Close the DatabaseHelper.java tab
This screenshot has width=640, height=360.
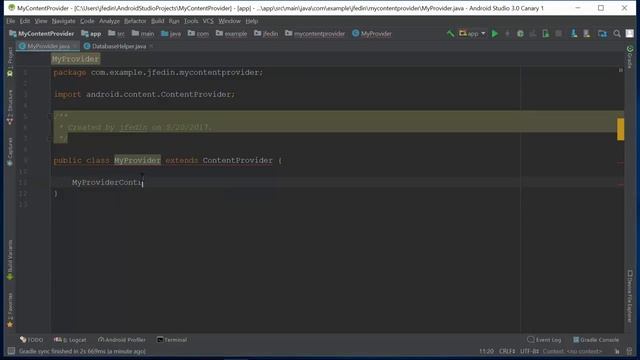pyautogui.click(x=151, y=46)
